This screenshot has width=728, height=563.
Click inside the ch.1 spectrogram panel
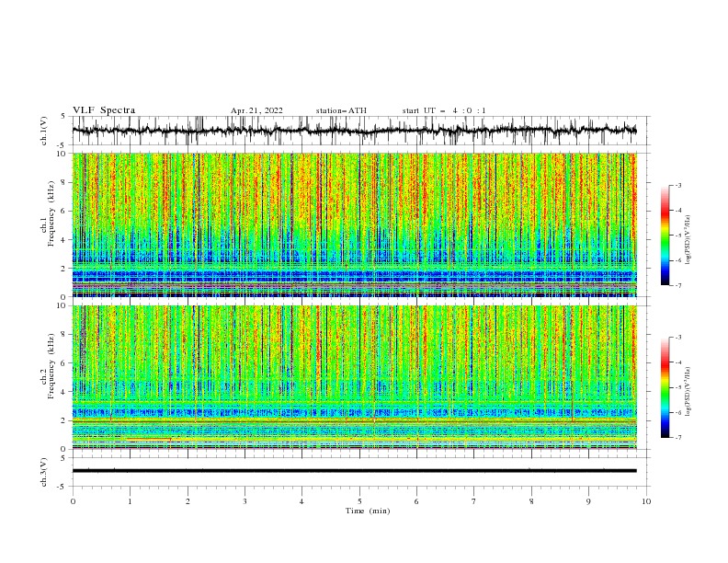click(x=354, y=224)
